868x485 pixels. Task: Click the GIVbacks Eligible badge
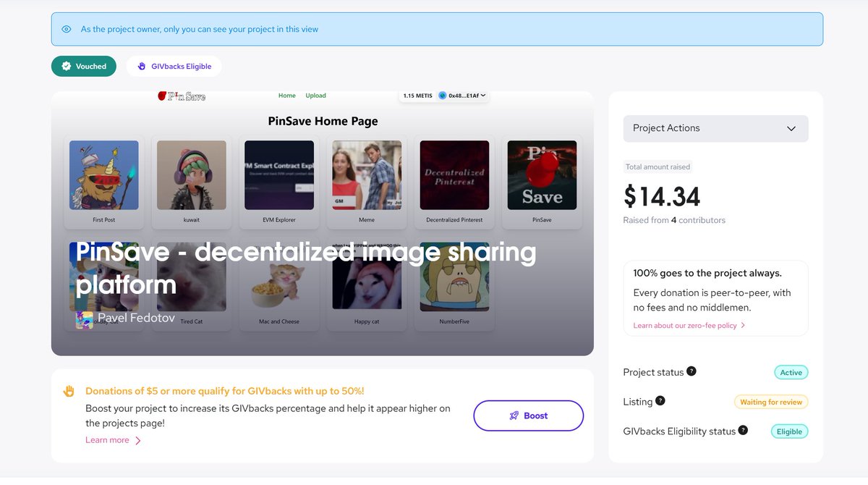pyautogui.click(x=174, y=66)
